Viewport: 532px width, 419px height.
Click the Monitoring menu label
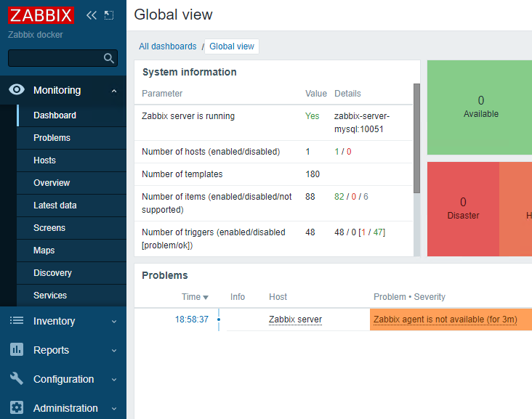(x=57, y=90)
